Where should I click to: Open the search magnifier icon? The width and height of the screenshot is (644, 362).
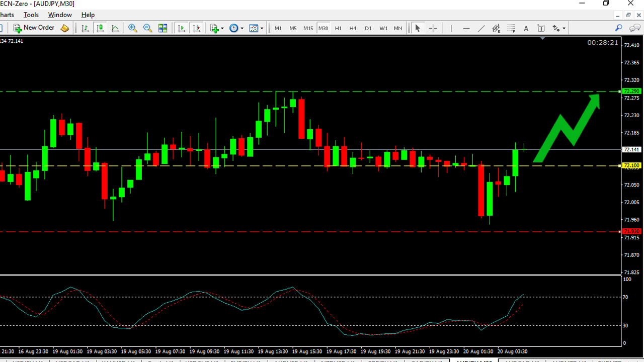tap(619, 28)
